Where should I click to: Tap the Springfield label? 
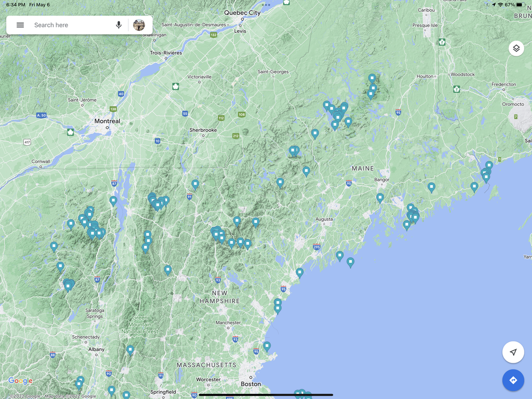pos(163,392)
